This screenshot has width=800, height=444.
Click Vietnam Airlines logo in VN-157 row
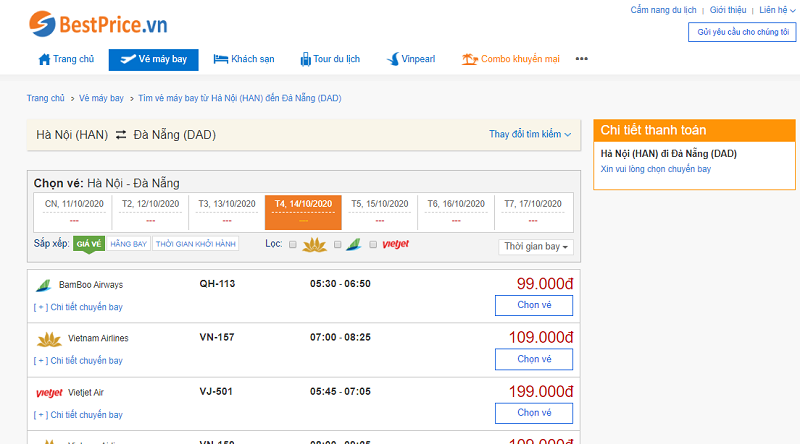click(x=49, y=339)
